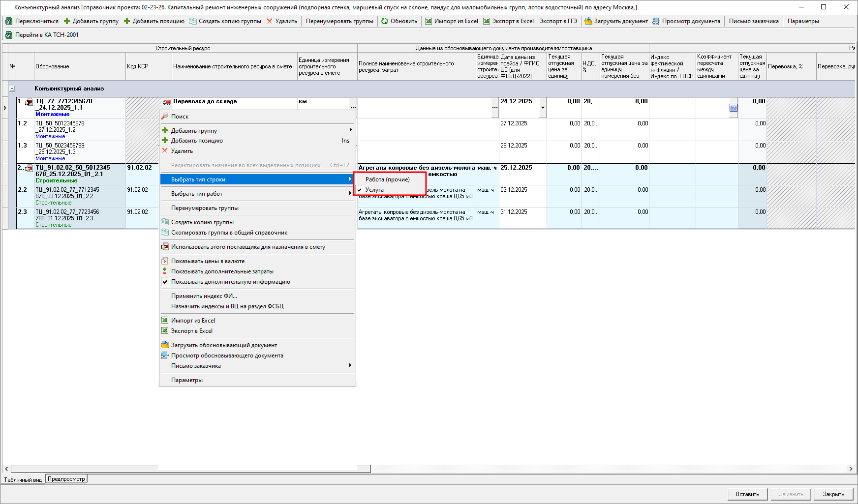
Task: Click the Обновить refresh icon
Action: (x=385, y=21)
